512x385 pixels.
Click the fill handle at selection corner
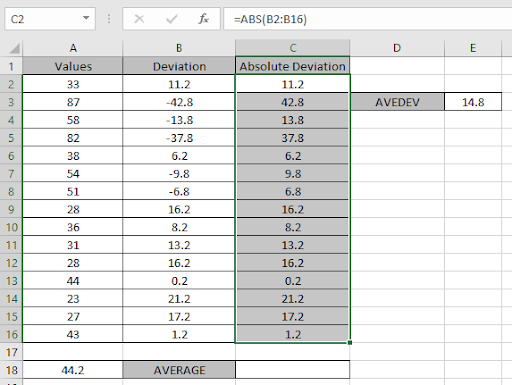coord(350,342)
